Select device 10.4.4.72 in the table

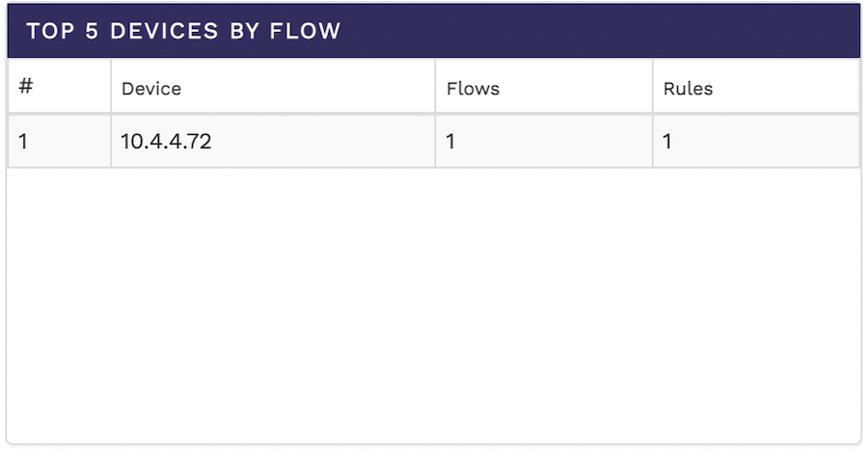click(x=166, y=142)
